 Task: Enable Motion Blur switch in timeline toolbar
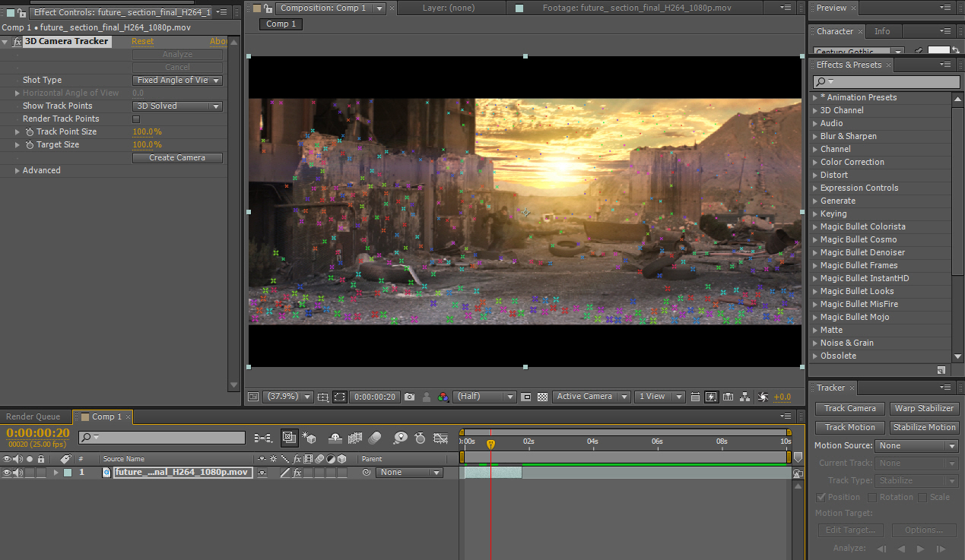[x=374, y=438]
